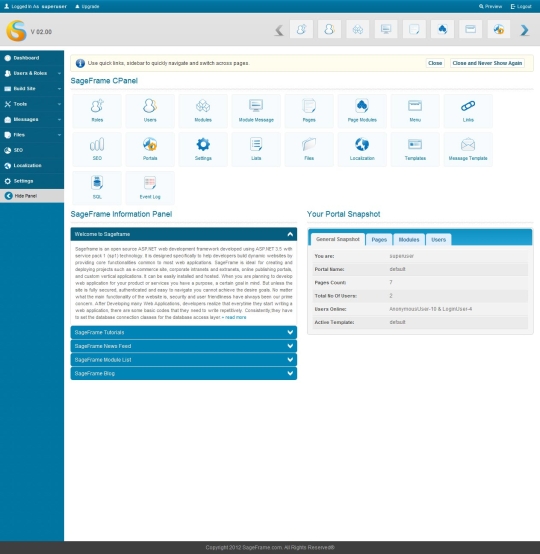Image resolution: width=540 pixels, height=554 pixels.
Task: Follow the read more link
Action: click(x=236, y=317)
